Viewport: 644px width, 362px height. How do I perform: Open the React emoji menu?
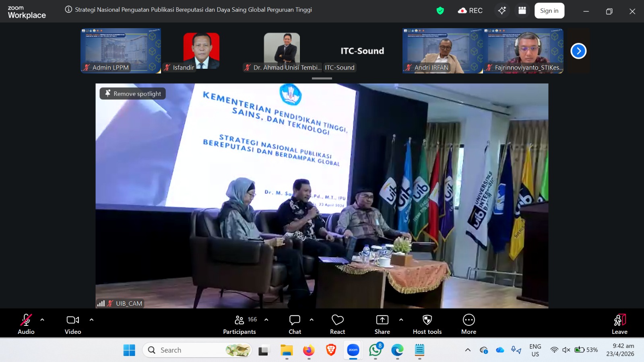[337, 324]
